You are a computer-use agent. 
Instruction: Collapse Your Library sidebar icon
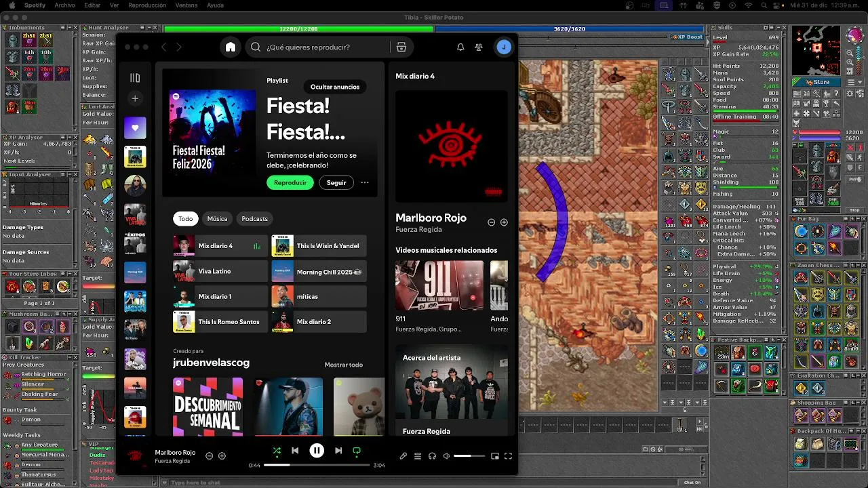(135, 78)
